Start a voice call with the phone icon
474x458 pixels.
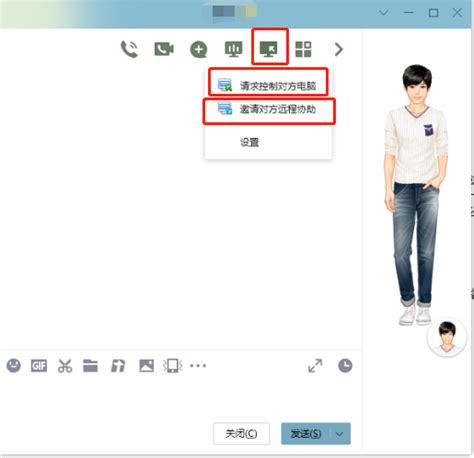[129, 49]
